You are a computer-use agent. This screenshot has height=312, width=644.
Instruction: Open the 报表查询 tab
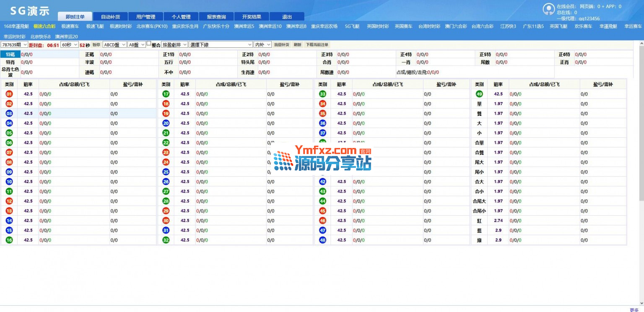pos(216,17)
